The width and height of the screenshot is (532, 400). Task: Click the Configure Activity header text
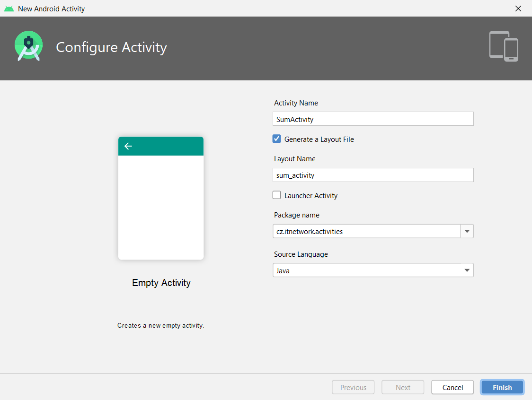tap(111, 47)
